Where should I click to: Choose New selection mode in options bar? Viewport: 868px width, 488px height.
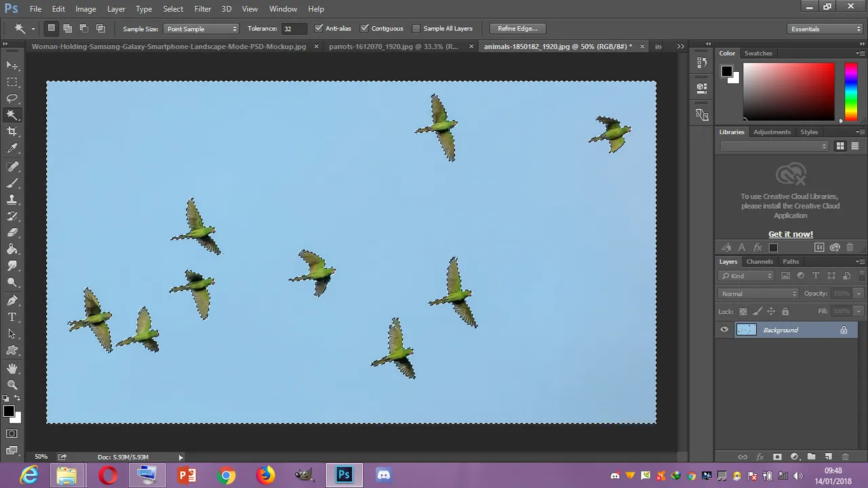pyautogui.click(x=51, y=28)
